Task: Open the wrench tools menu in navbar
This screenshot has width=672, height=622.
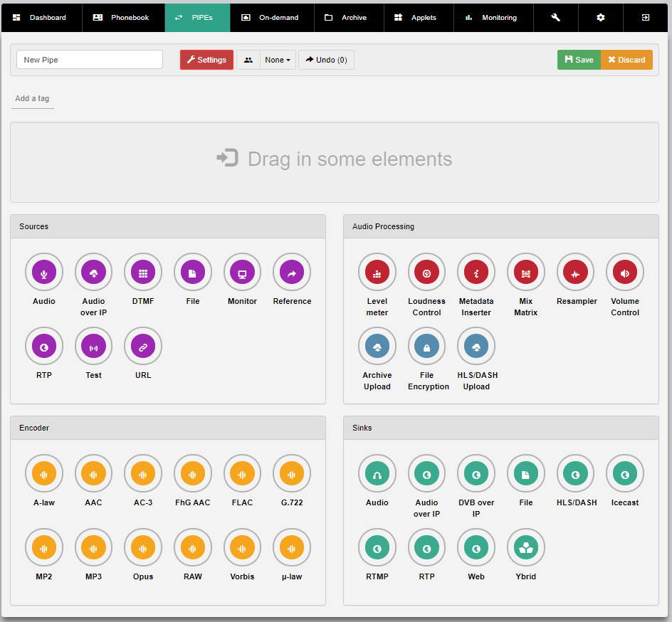Action: (555, 18)
